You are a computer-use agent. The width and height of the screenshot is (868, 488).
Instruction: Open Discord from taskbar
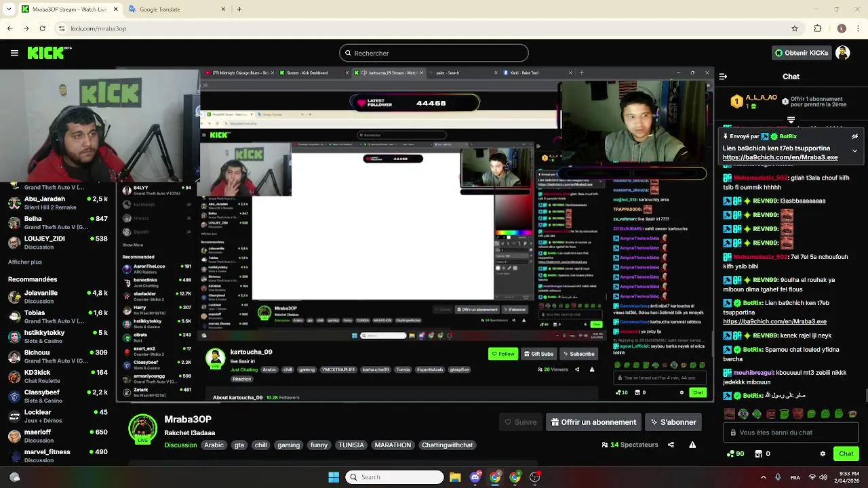tap(475, 477)
